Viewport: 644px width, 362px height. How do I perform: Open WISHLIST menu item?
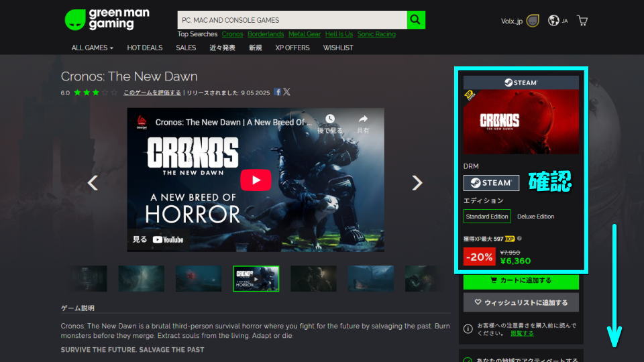coord(338,48)
